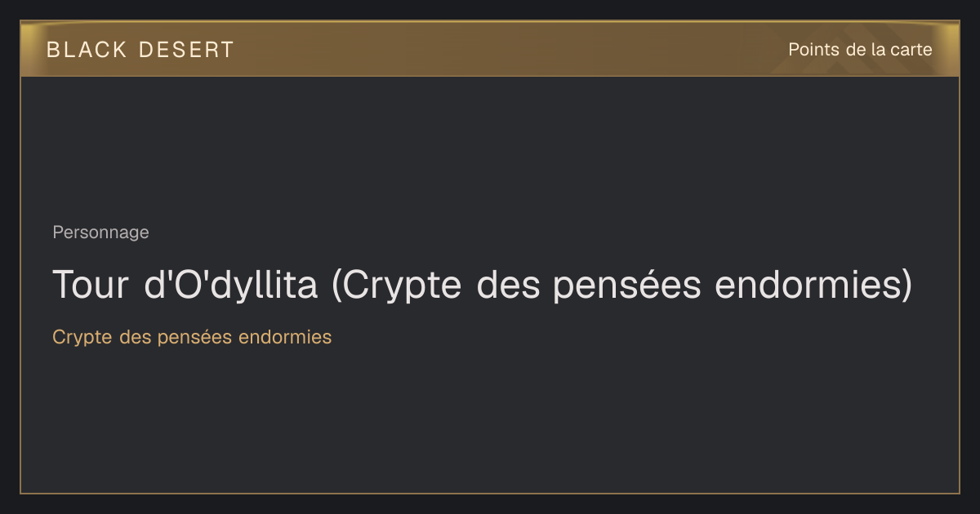Screen dimensions: 980x514
Task: Click d'O'dyllita in the main heading
Action: point(230,285)
